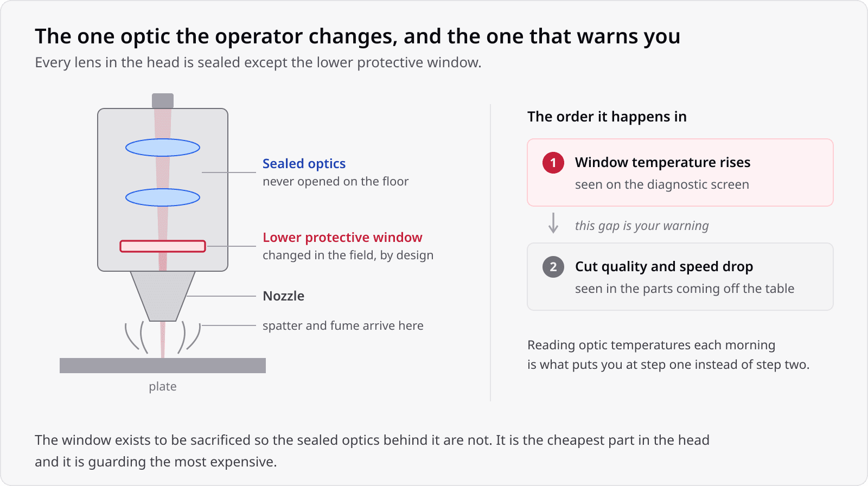Select the second blue sealed lens
This screenshot has width=868, height=486.
click(163, 197)
